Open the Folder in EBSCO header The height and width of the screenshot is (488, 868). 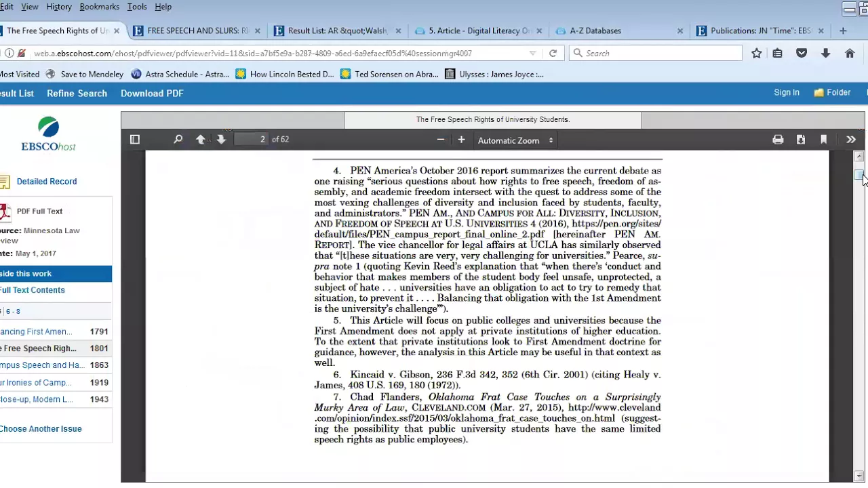point(832,93)
